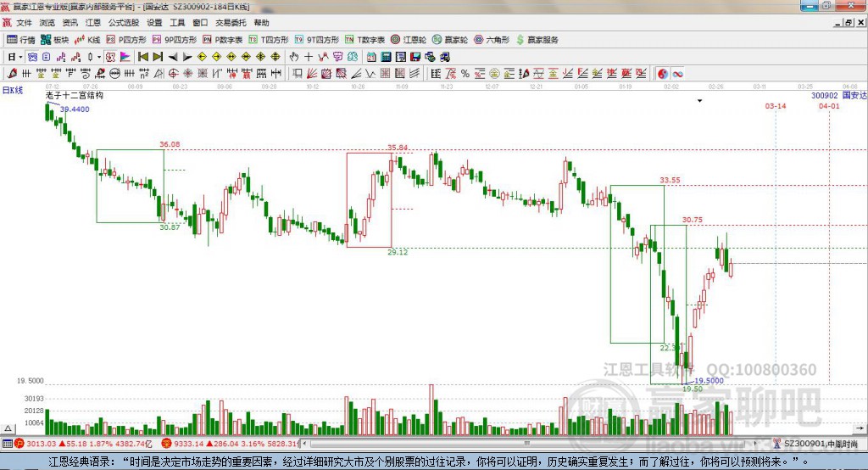Image resolution: width=868 pixels, height=470 pixels.
Task: Select the percent retracement tool
Action: (x=465, y=73)
